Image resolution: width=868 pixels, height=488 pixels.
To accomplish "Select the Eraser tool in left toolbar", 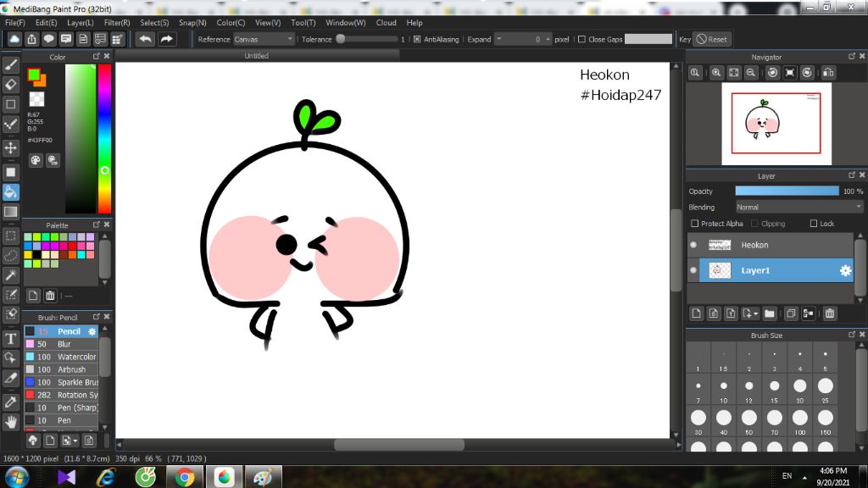I will pos(11,85).
